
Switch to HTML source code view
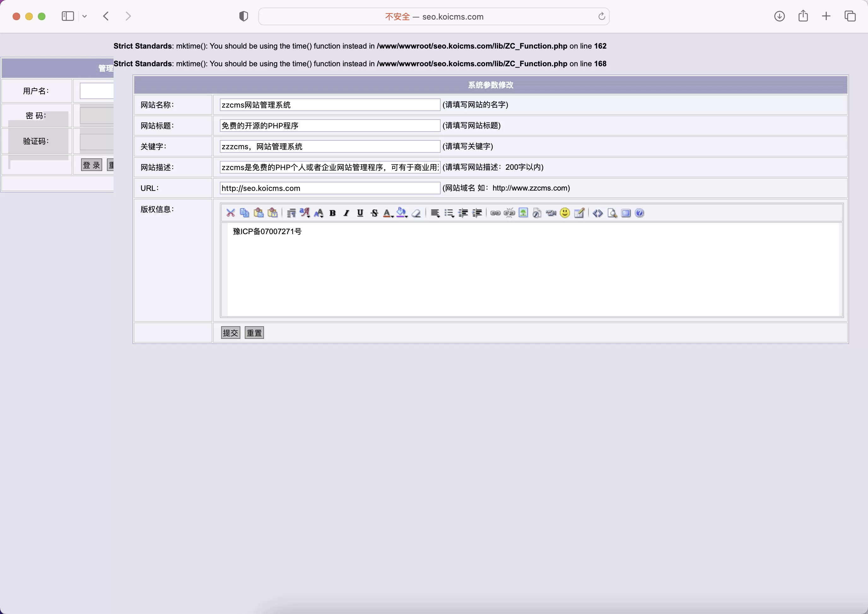(x=598, y=213)
